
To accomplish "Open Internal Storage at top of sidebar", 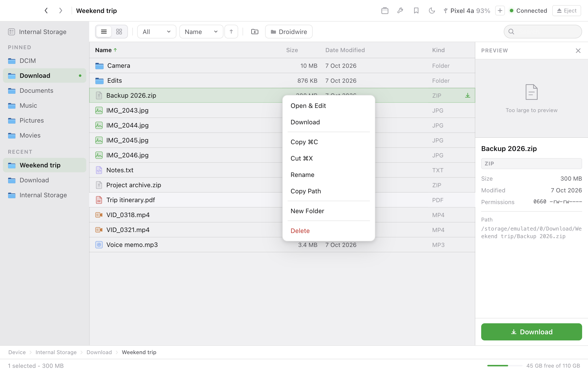I will (x=45, y=32).
